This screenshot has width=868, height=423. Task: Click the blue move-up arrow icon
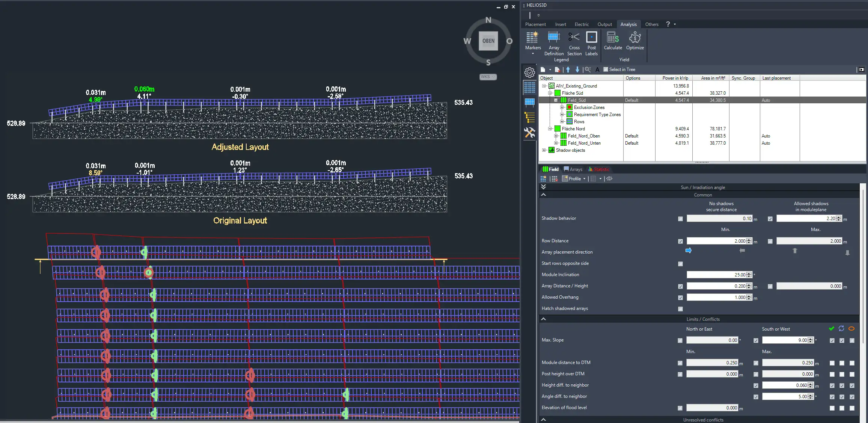coord(568,69)
